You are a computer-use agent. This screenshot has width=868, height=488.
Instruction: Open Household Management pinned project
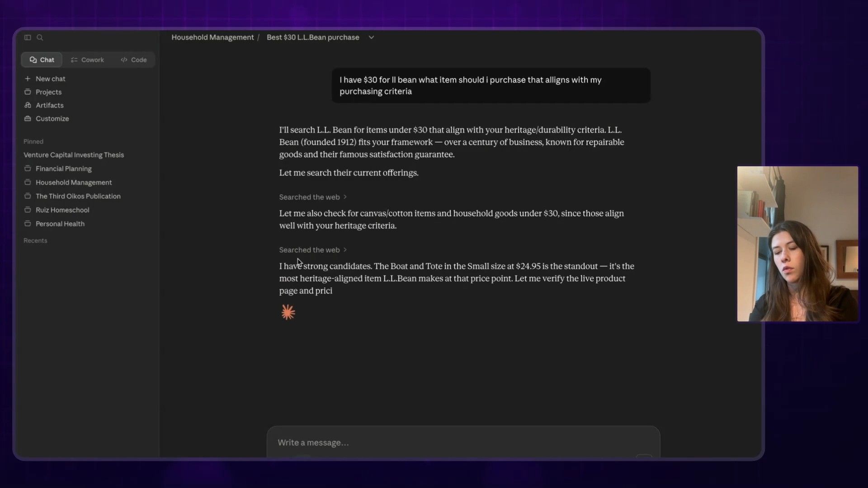tap(74, 183)
